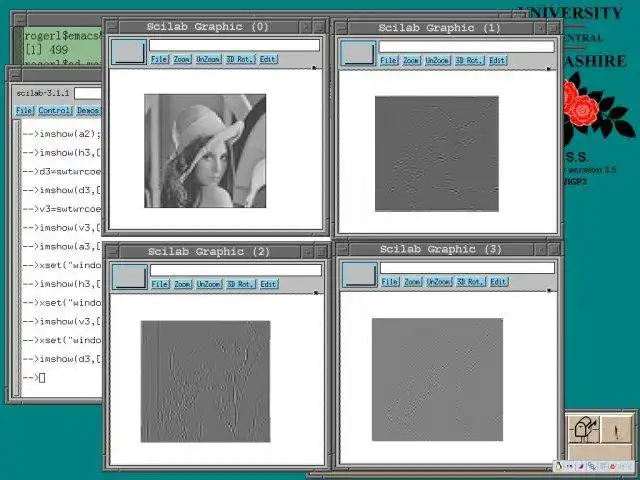Click Zoom in Scilab Graphic (0)

coord(182,59)
